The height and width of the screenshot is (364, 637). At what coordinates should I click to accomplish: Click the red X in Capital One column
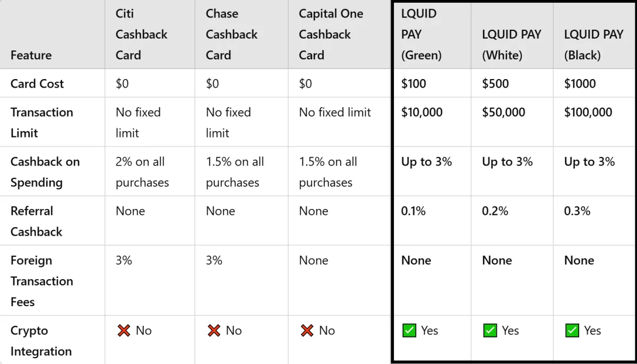(x=307, y=331)
